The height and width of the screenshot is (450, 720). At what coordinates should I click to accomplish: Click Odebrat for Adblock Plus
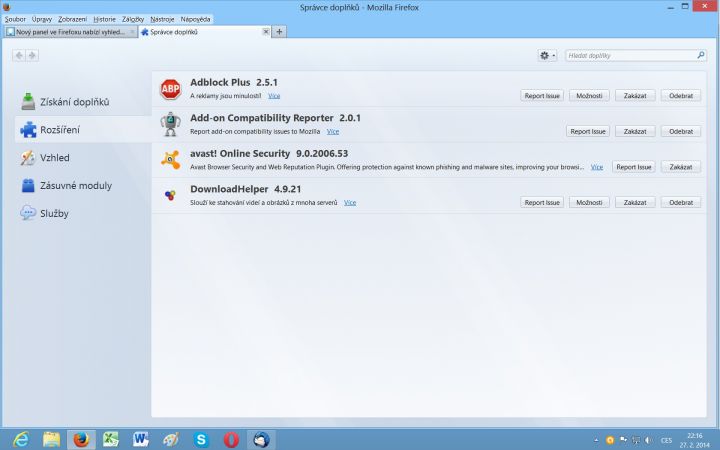[x=681, y=96]
